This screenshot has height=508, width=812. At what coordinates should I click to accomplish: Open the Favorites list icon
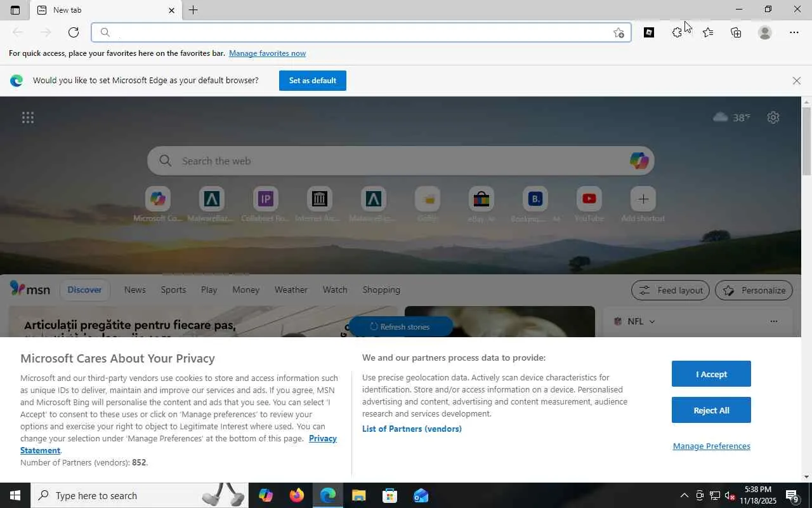click(x=707, y=32)
